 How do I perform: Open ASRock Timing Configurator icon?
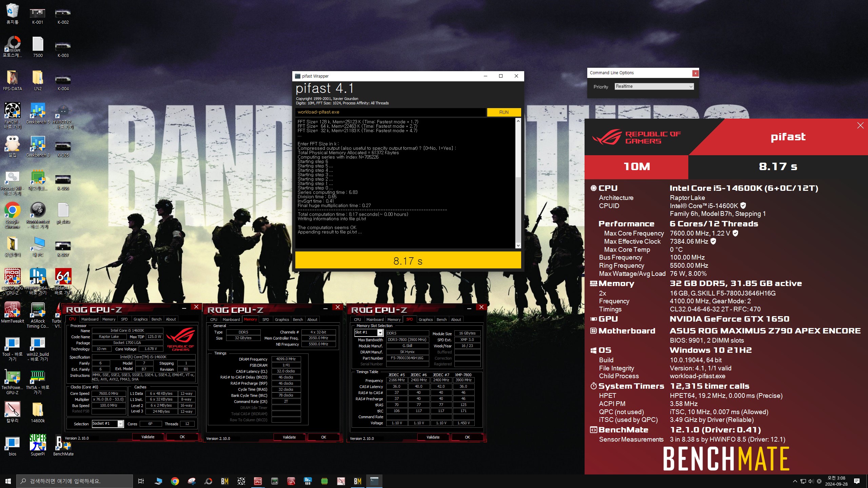click(x=38, y=315)
